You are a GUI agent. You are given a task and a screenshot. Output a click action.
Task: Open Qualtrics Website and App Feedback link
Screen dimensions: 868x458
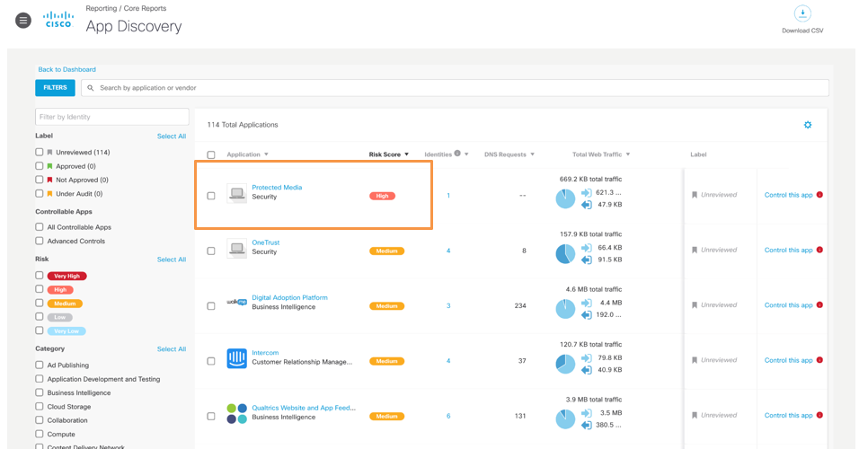pyautogui.click(x=304, y=409)
